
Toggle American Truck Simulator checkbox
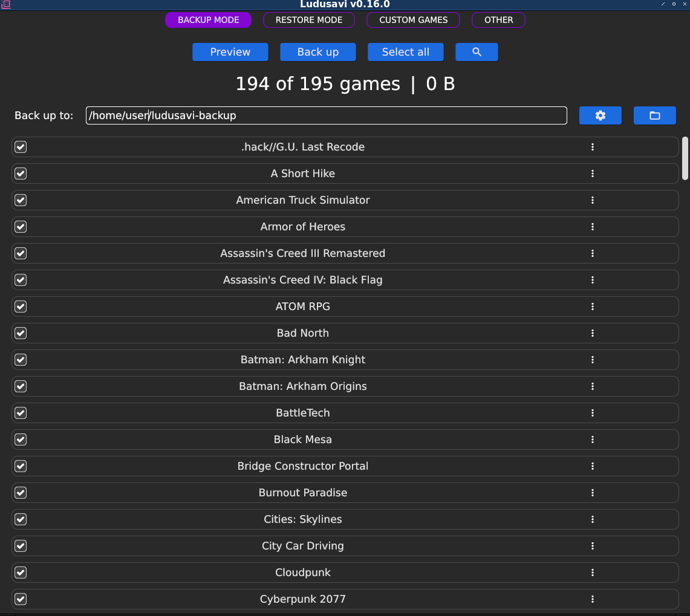click(21, 200)
